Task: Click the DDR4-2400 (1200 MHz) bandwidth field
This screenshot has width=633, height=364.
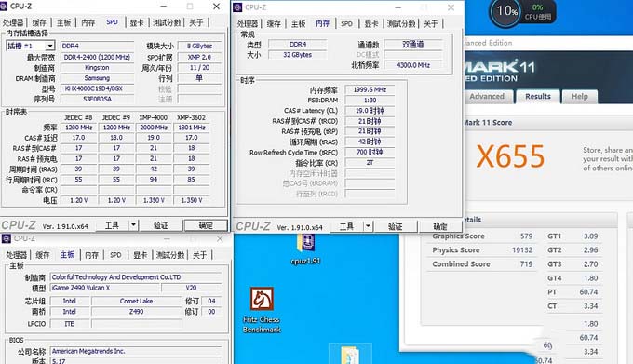Action: (97, 58)
